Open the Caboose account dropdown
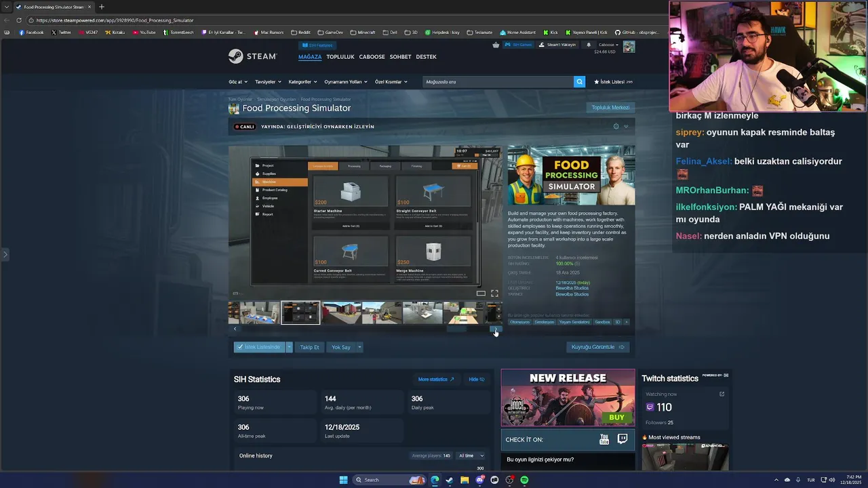868x488 pixels. 608,45
